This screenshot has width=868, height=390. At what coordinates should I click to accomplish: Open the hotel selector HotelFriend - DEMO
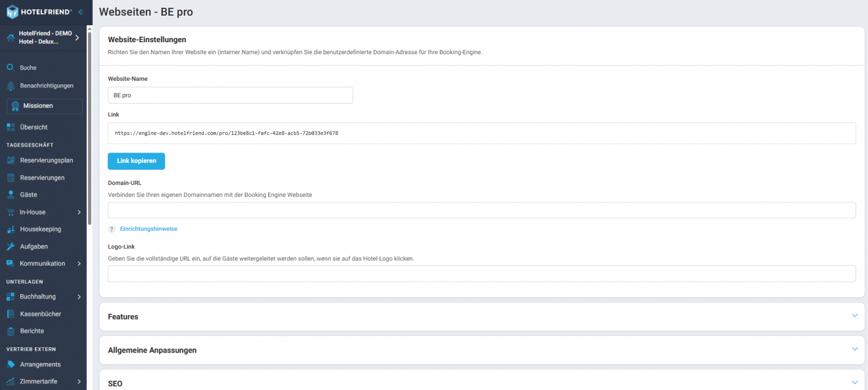43,37
